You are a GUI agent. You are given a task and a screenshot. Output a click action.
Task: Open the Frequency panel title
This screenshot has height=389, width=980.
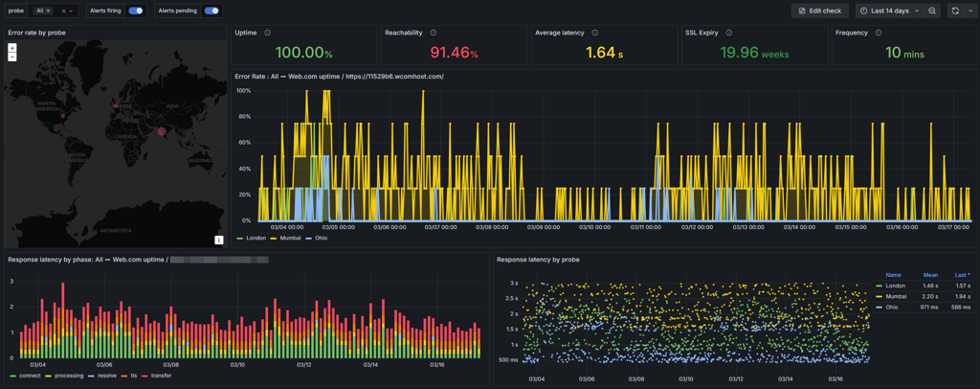(x=851, y=33)
